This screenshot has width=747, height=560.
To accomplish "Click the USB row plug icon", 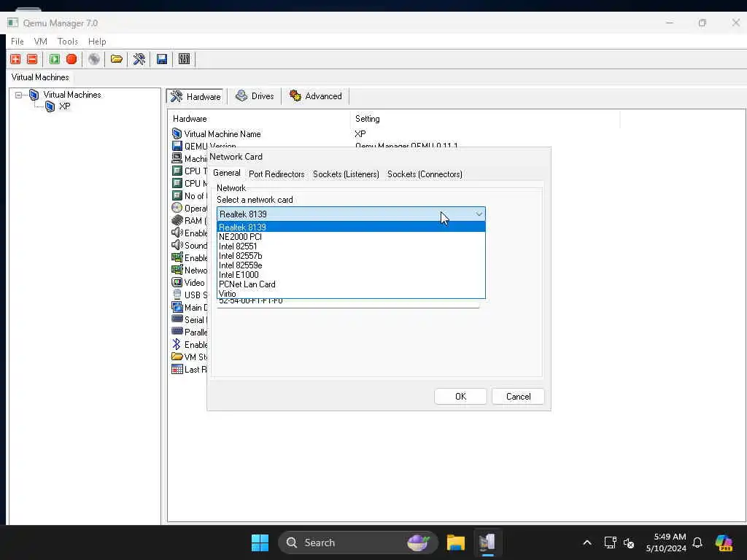I will click(x=177, y=295).
